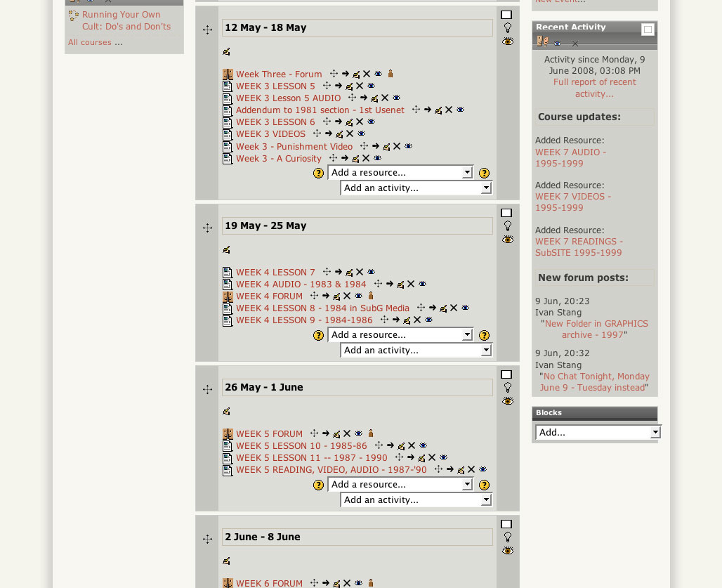Image resolution: width=722 pixels, height=588 pixels.
Task: Edit summary of 19 May - 25 May section
Action: 226,249
